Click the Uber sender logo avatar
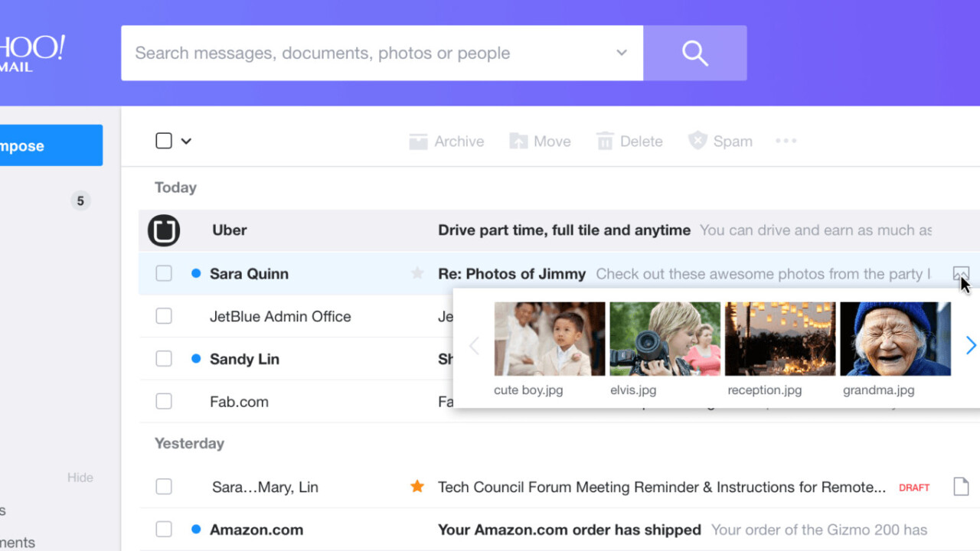 point(164,230)
